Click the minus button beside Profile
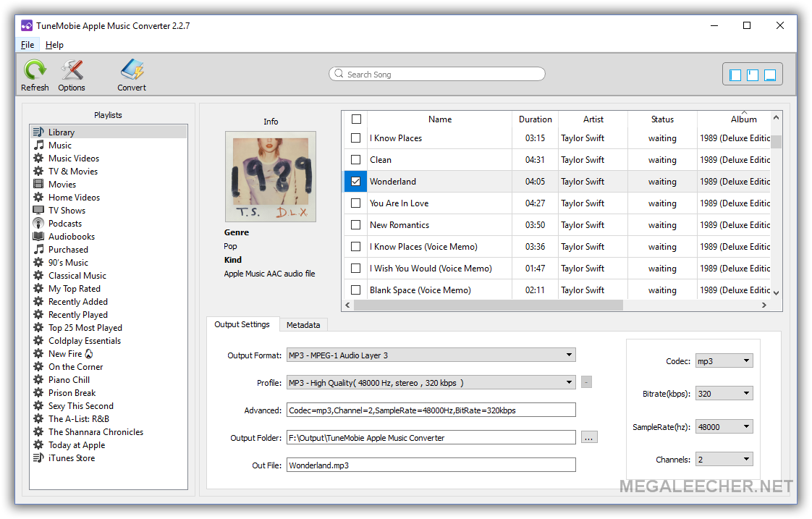The width and height of the screenshot is (812, 519). coord(586,382)
